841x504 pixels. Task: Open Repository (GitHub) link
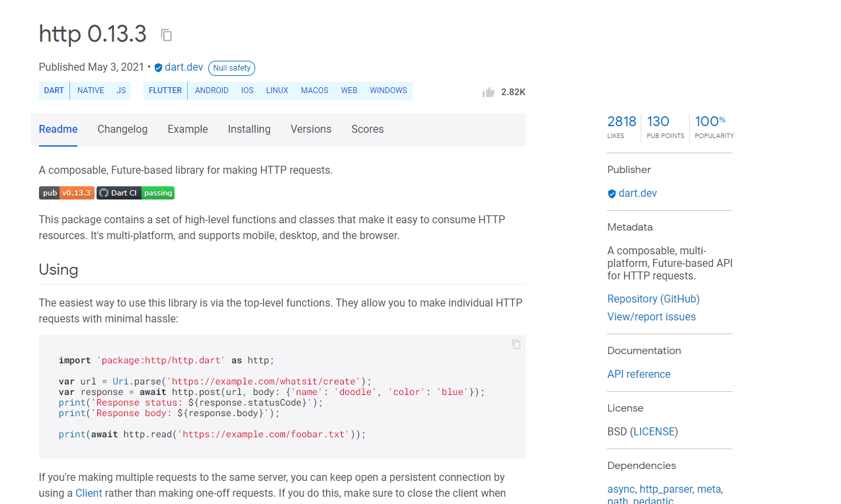coord(653,299)
